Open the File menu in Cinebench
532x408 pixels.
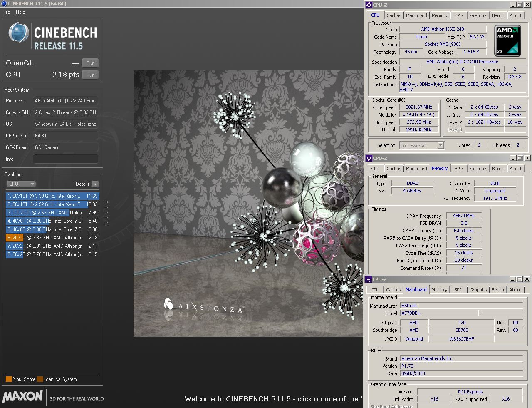point(7,12)
